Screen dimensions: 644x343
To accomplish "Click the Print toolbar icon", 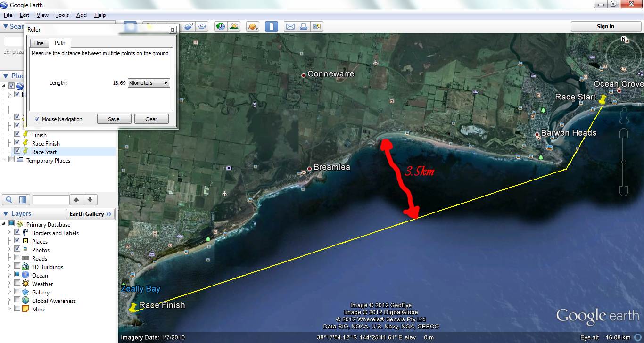I will tap(303, 26).
